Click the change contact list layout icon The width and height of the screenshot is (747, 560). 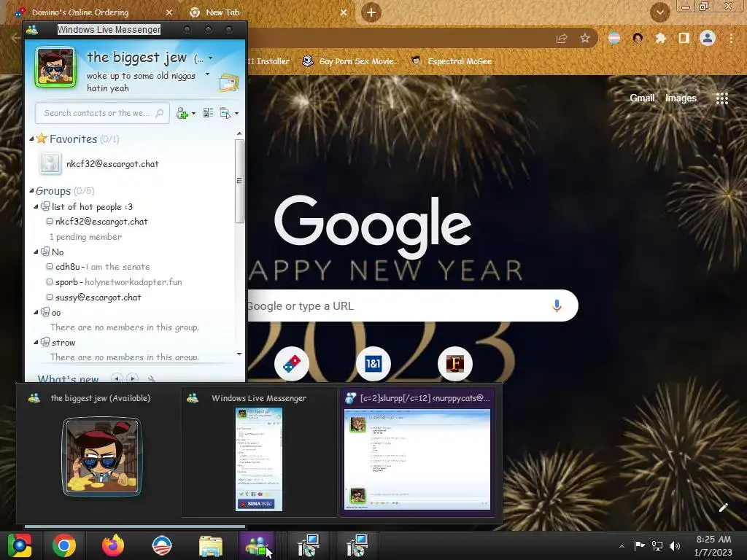coord(208,113)
